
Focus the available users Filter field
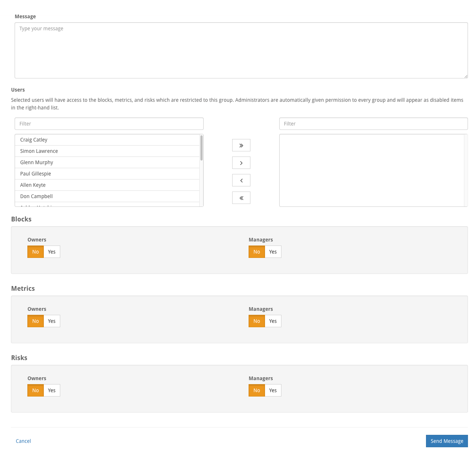(109, 124)
